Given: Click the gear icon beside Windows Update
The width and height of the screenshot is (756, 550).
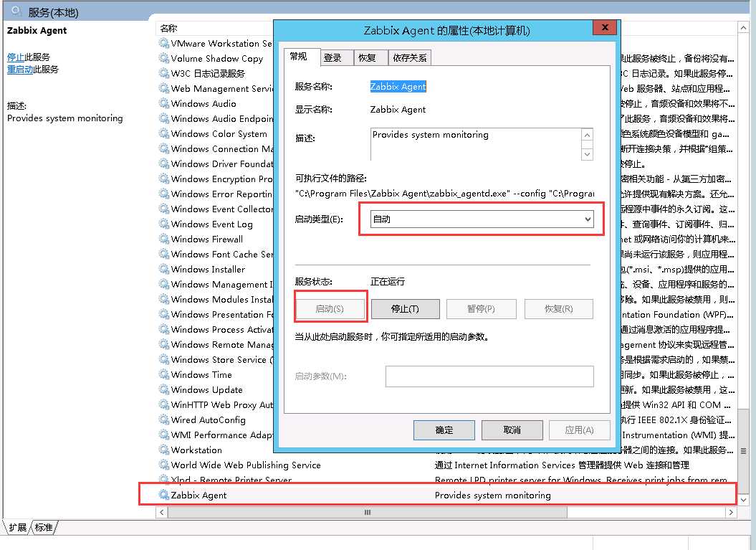Looking at the screenshot, I should tap(164, 389).
